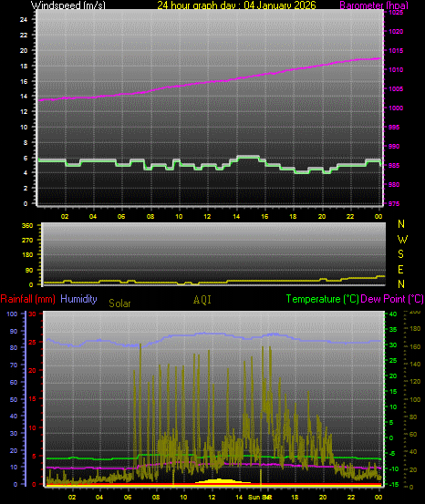Screen dimensions: 425x504
Task: Click the 22 value on windspeed axis
Action: coord(24,35)
